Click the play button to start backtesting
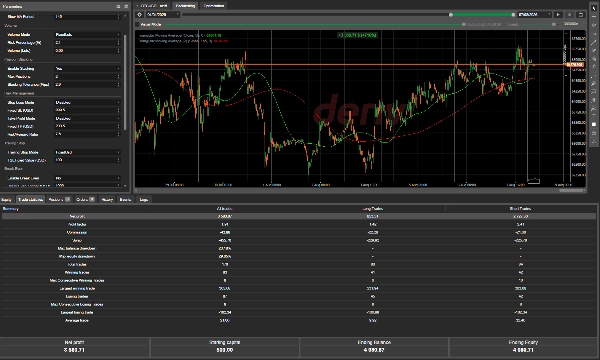This screenshot has width=600, height=360. pyautogui.click(x=558, y=15)
